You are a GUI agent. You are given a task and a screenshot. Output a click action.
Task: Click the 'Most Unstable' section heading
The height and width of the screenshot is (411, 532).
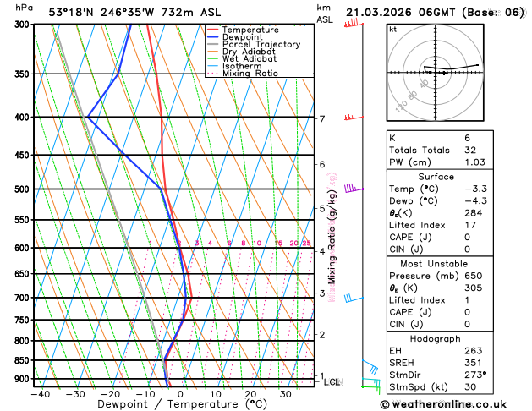(x=434, y=264)
